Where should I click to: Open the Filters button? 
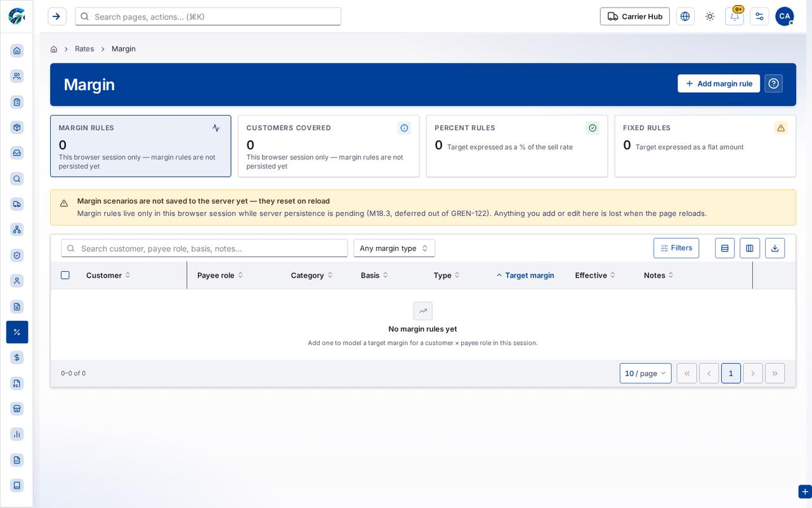tap(676, 248)
